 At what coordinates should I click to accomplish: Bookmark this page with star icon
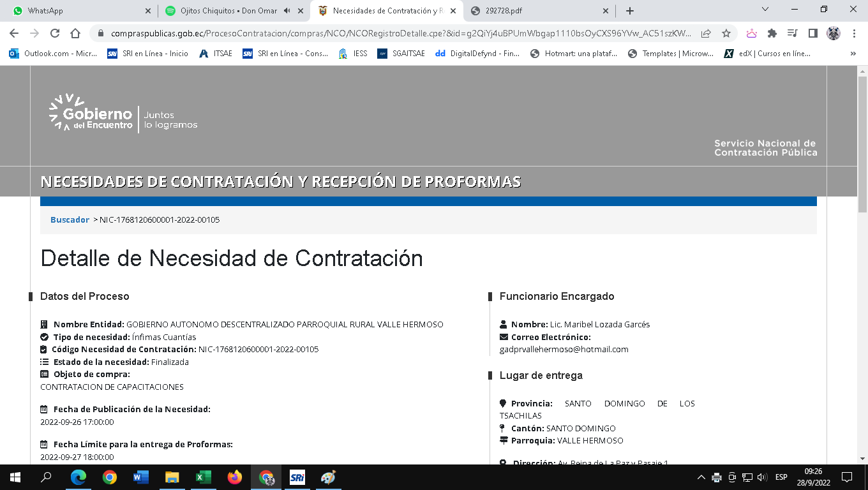[726, 34]
